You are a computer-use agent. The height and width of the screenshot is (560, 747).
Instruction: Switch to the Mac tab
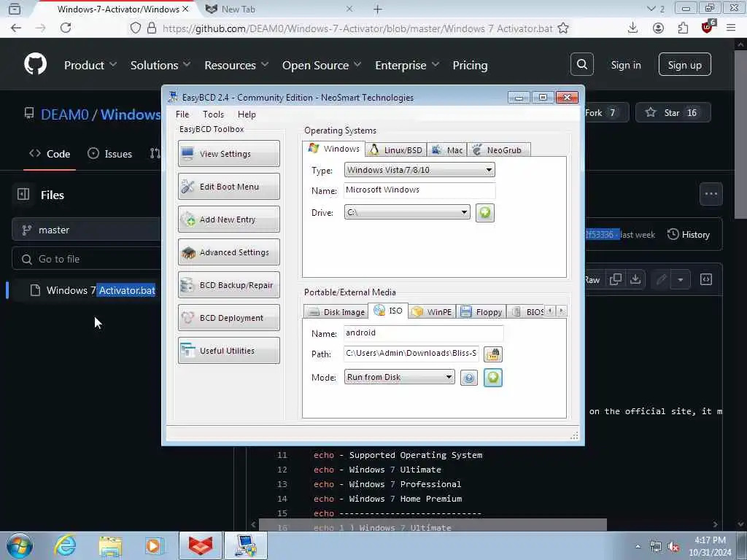447,150
